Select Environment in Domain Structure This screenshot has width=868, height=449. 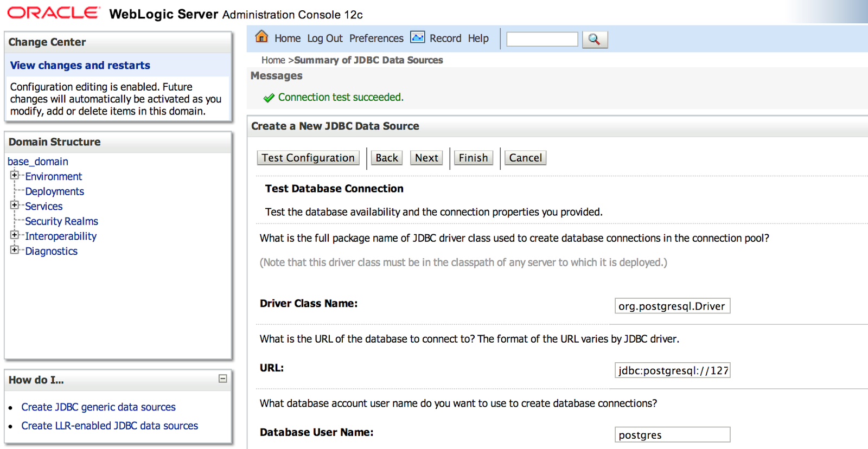click(x=54, y=176)
